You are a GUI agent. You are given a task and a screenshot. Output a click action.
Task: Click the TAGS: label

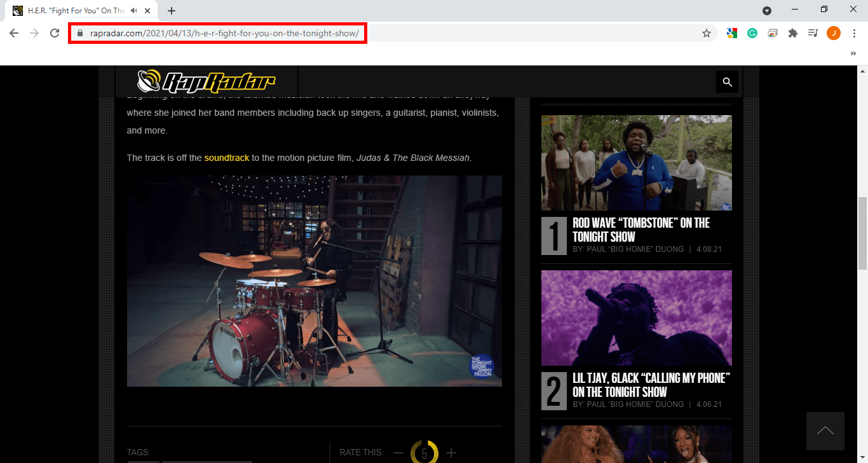(139, 453)
